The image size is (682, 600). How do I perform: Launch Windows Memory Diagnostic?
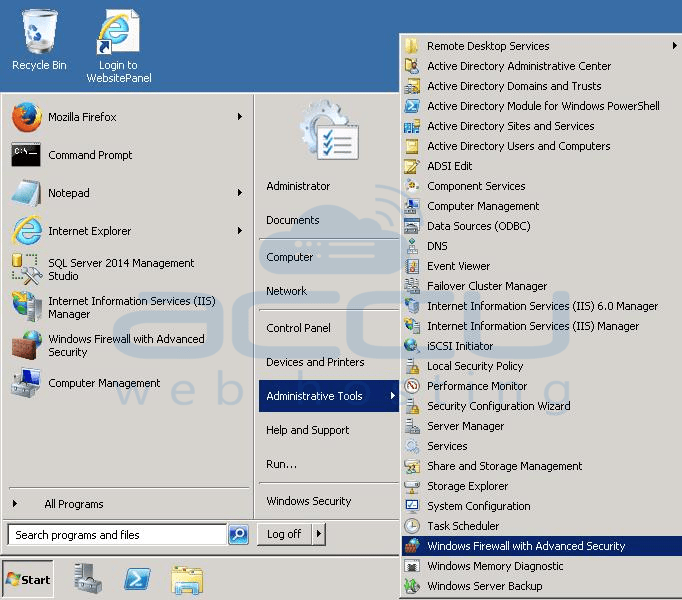pyautogui.click(x=495, y=566)
